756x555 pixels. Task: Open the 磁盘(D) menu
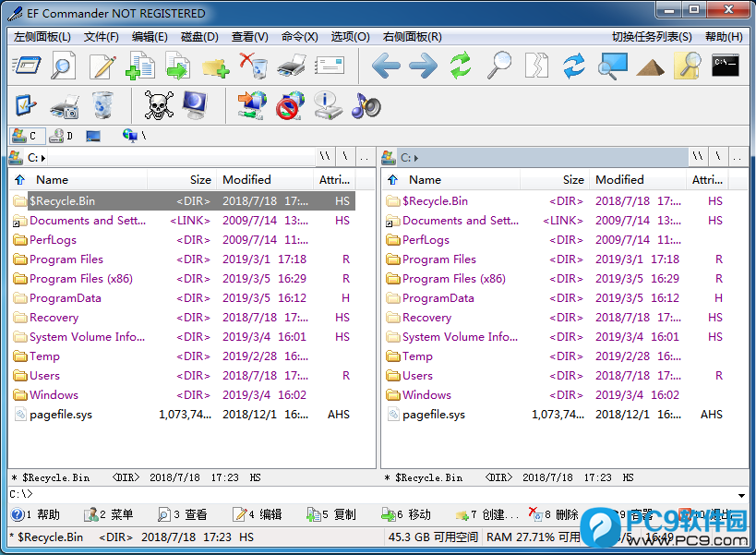(x=199, y=37)
